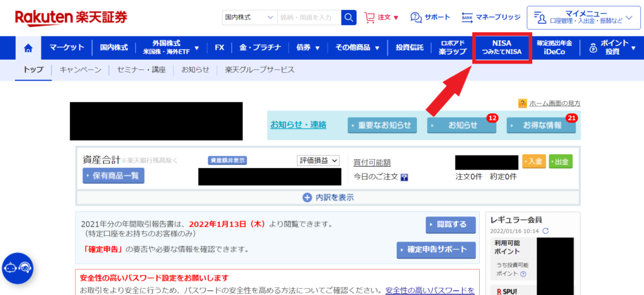Open the マーケット menu
The height and width of the screenshot is (295, 644).
(67, 48)
